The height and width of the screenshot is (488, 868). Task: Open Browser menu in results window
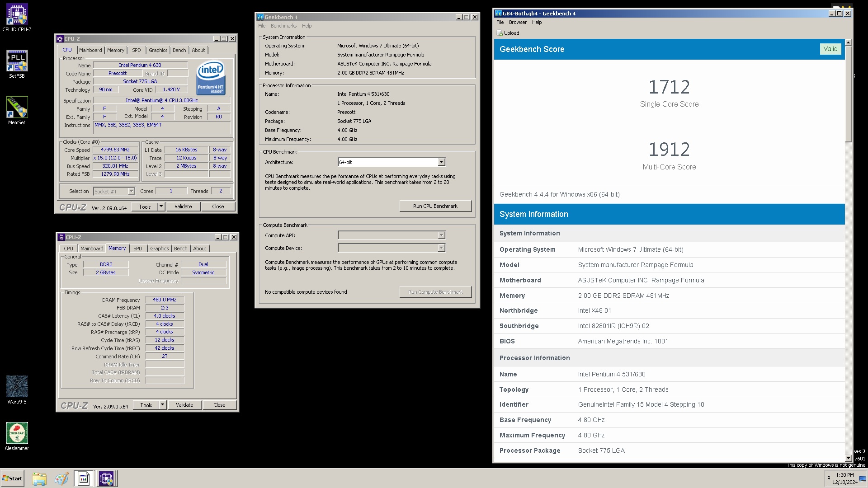[518, 22]
